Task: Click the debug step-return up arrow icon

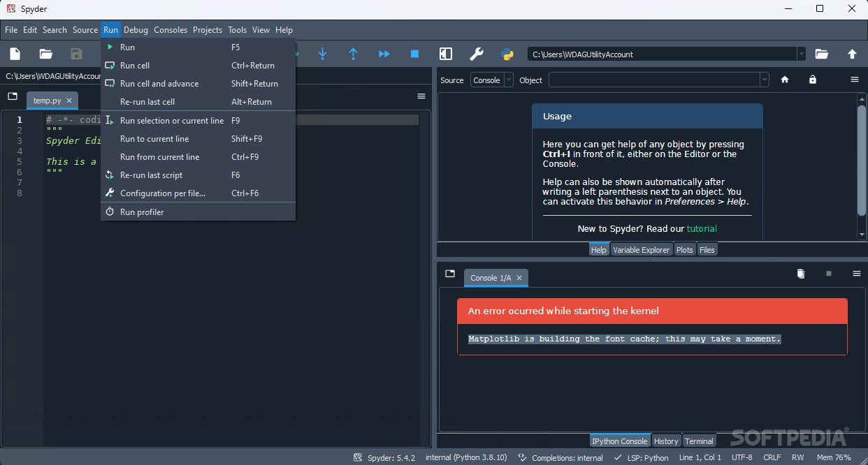Action: coord(353,54)
